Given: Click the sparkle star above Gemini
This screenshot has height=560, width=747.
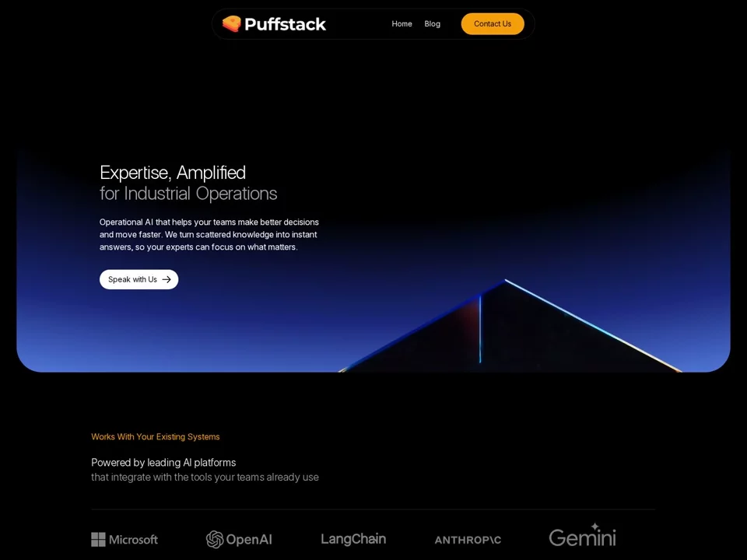Looking at the screenshot, I should tap(595, 527).
